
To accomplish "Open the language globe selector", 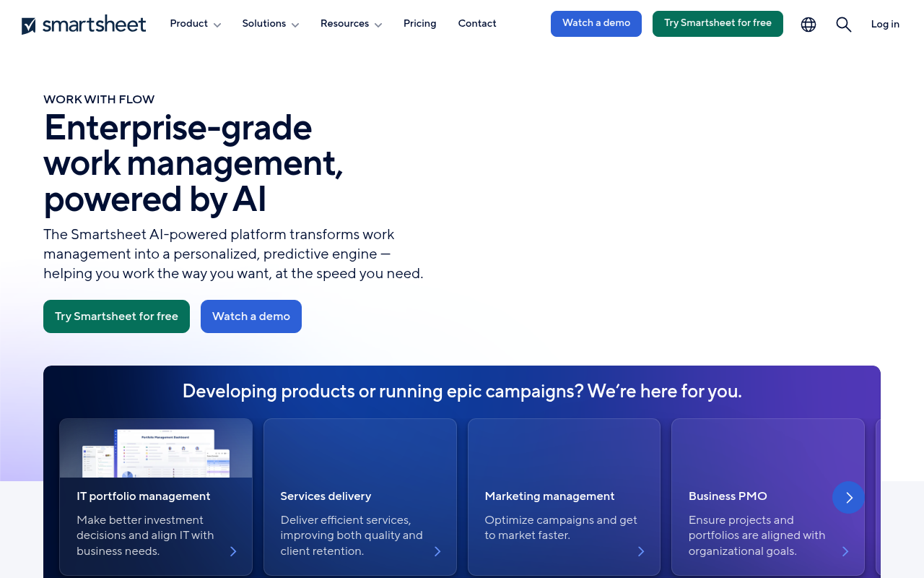I will coord(808,25).
